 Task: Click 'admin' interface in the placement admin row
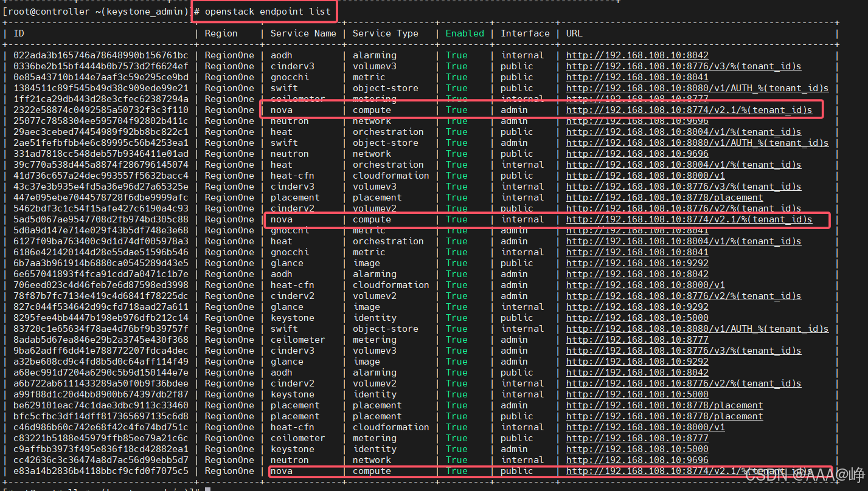[x=515, y=405]
